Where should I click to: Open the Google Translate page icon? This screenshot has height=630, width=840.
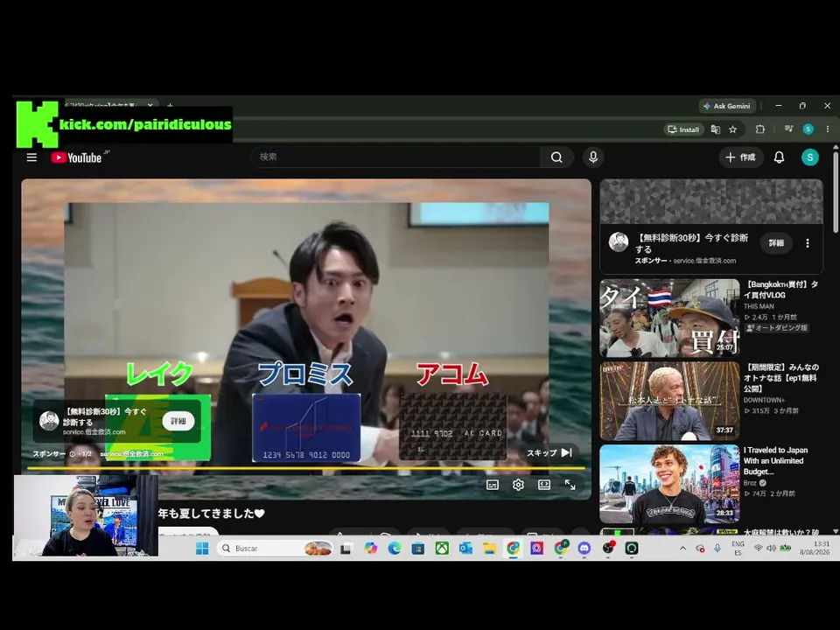(x=715, y=129)
